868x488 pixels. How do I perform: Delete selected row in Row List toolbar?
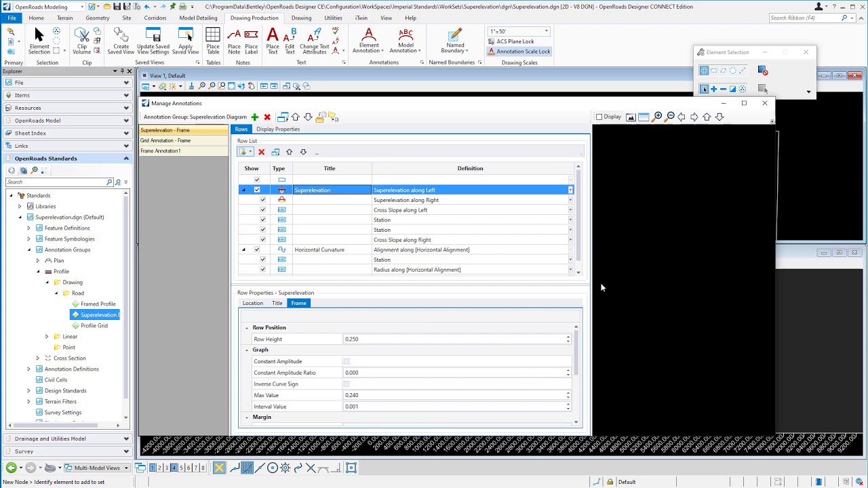click(x=261, y=152)
